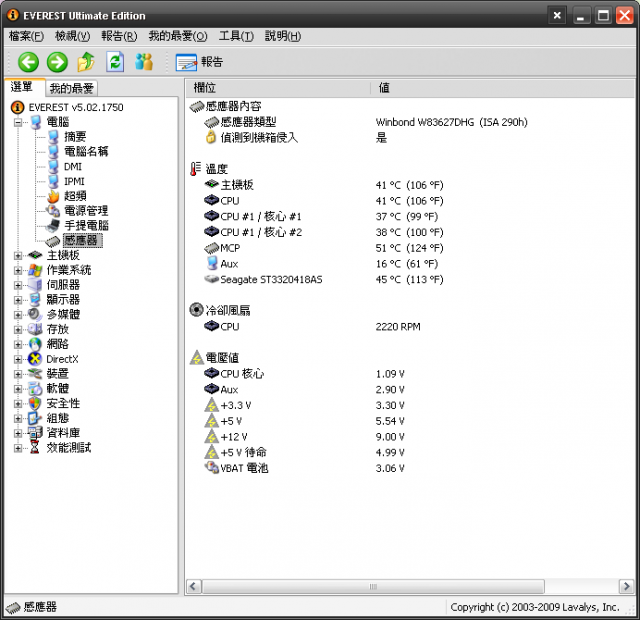640x620 pixels.
Task: Click the horizontal scrollbar thumb
Action: click(373, 587)
